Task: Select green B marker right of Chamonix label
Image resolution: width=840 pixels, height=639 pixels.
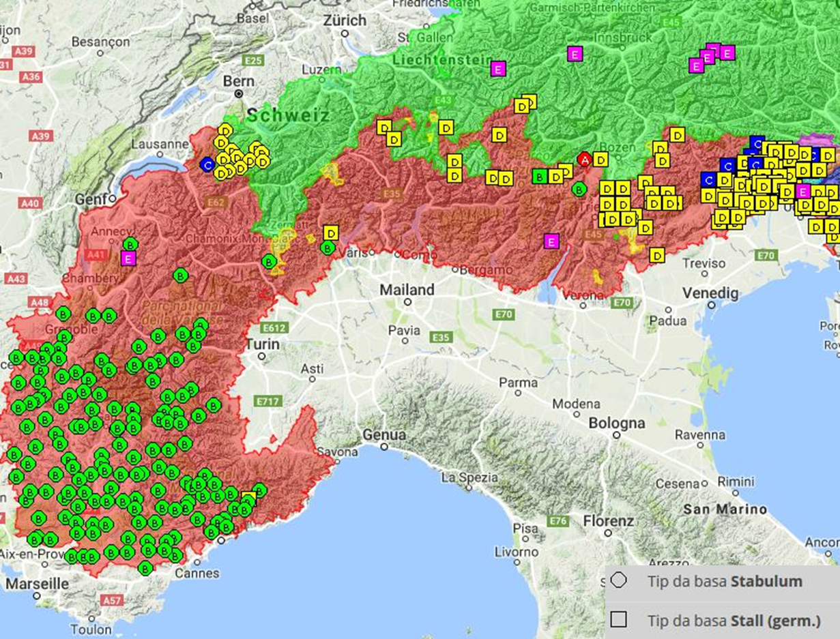Action: pyautogui.click(x=269, y=261)
